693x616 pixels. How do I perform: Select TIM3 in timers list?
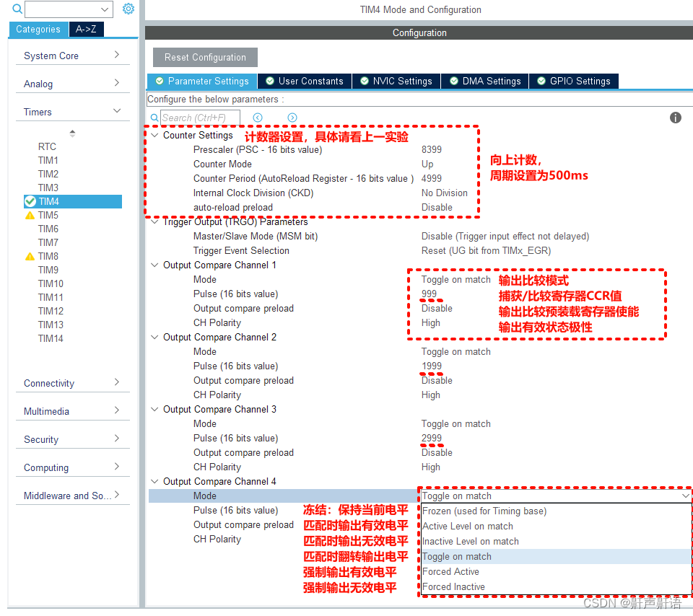[48, 188]
